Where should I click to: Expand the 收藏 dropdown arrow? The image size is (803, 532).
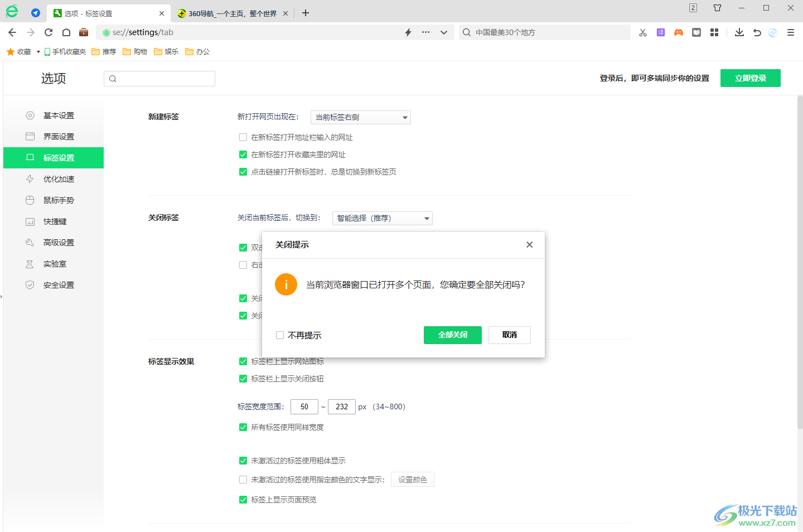click(x=38, y=52)
